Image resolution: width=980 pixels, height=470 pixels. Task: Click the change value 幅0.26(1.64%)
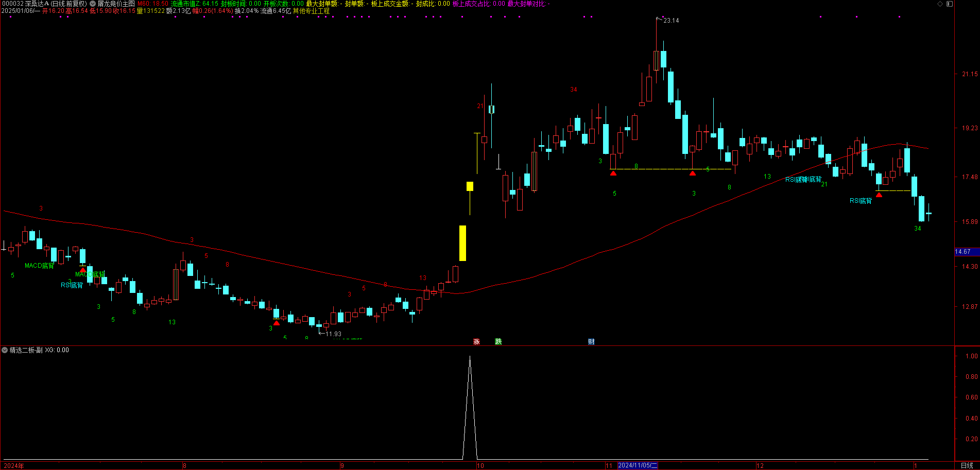pos(213,11)
